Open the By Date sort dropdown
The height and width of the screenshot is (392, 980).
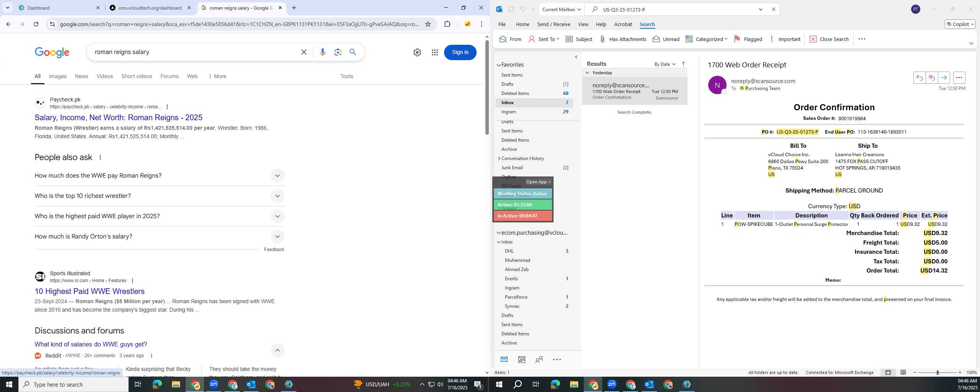coord(665,64)
